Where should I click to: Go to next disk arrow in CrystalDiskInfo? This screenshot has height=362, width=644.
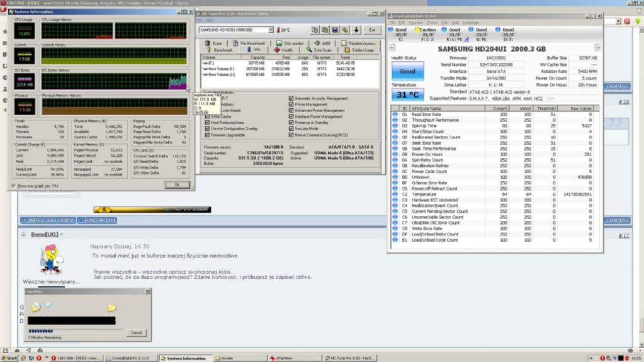598,48
